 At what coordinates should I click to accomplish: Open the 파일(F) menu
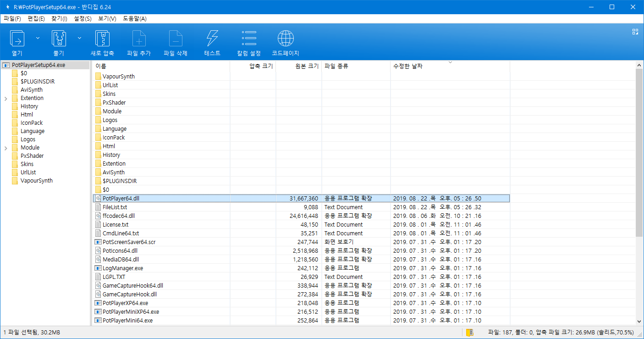pyautogui.click(x=12, y=19)
